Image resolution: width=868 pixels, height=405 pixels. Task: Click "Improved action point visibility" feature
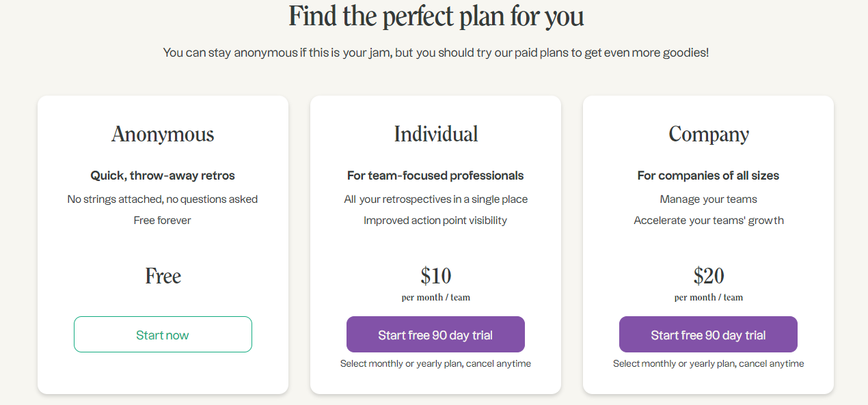pos(435,221)
